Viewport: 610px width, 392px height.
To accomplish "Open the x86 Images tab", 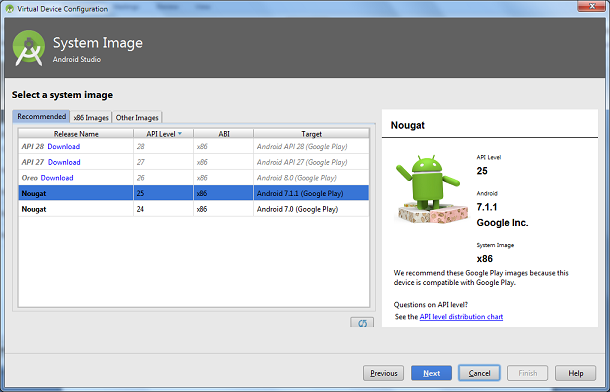I will [x=91, y=117].
